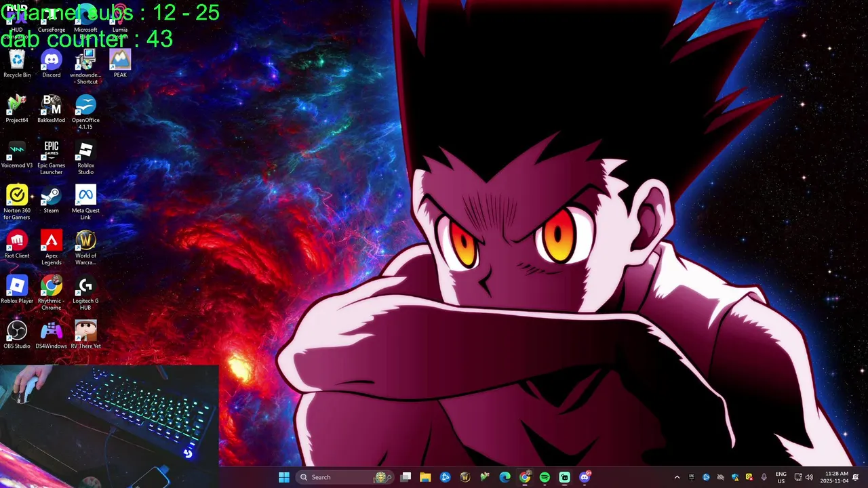This screenshot has height=488, width=868.
Task: Switch to Google Chrome on taskbar
Action: coord(525,477)
